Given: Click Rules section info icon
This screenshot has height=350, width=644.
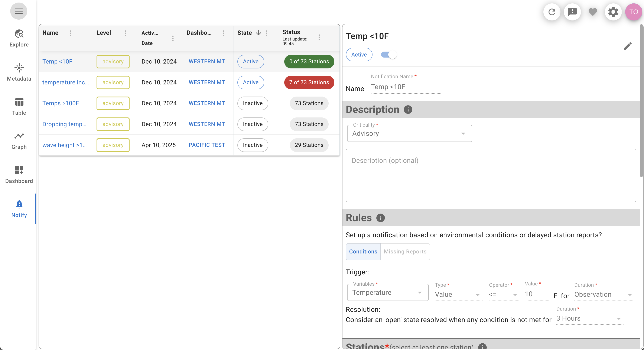Looking at the screenshot, I should point(381,218).
